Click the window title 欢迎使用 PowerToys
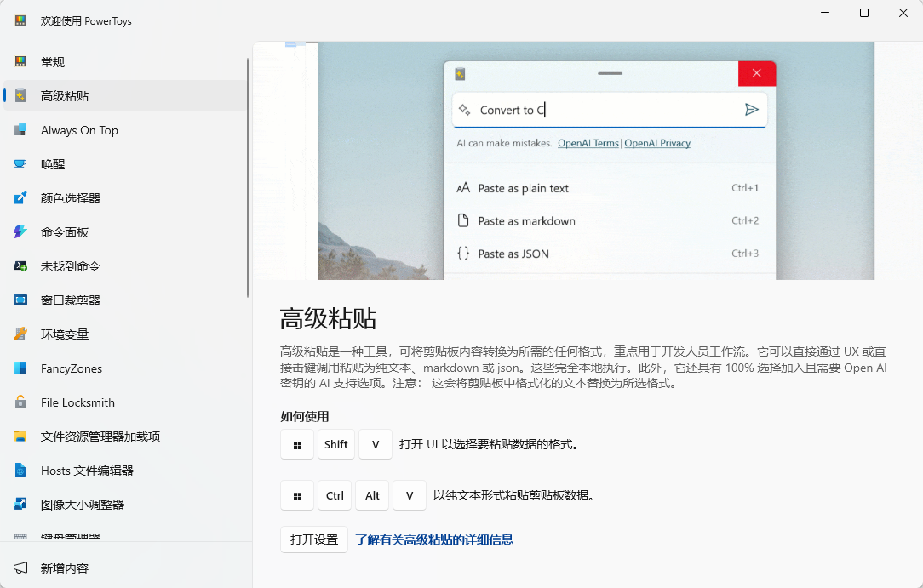 [x=86, y=21]
